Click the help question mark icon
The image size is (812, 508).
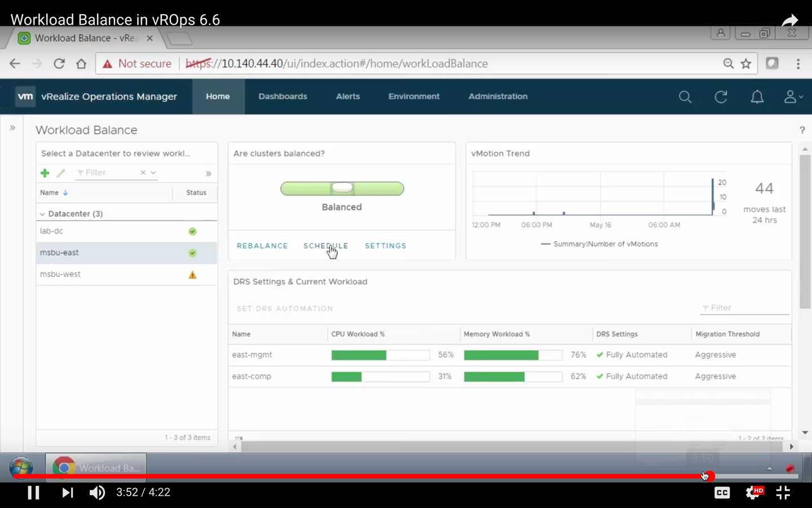802,130
